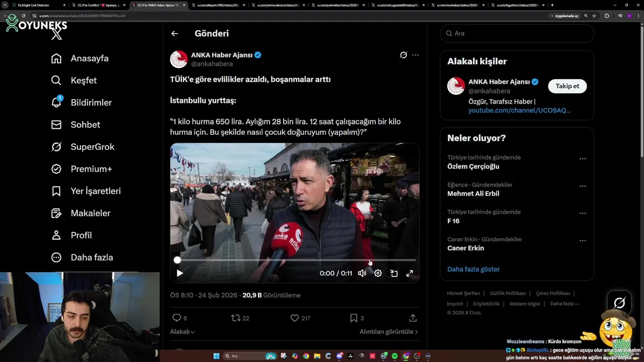
Task: Toggle picture-in-picture for video
Action: pos(394,274)
